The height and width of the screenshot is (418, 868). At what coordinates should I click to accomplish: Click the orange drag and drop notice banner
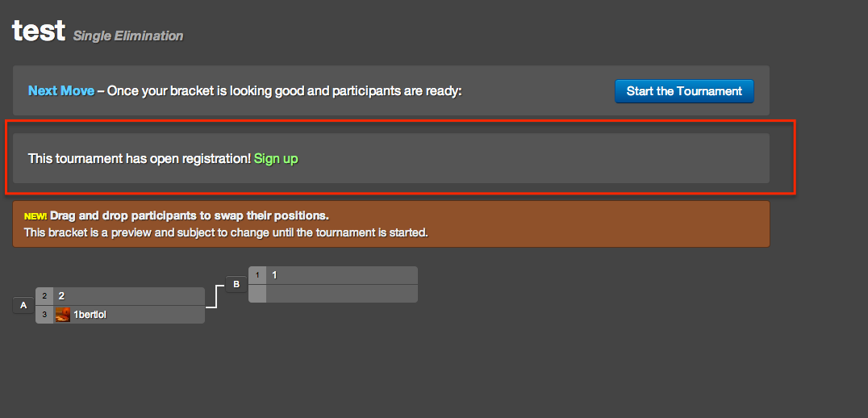click(x=390, y=224)
